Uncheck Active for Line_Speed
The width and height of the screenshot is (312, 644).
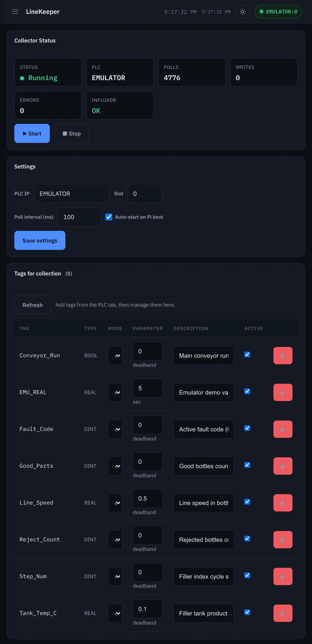click(247, 502)
